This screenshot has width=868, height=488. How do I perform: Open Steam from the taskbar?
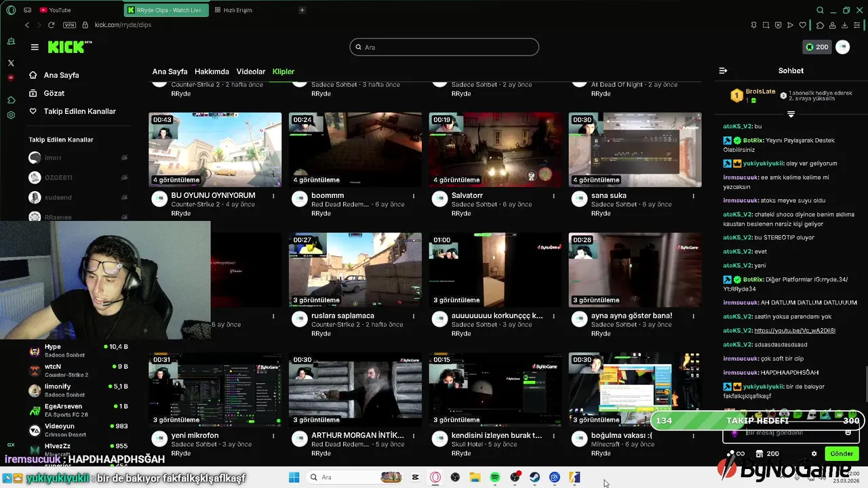534,477
